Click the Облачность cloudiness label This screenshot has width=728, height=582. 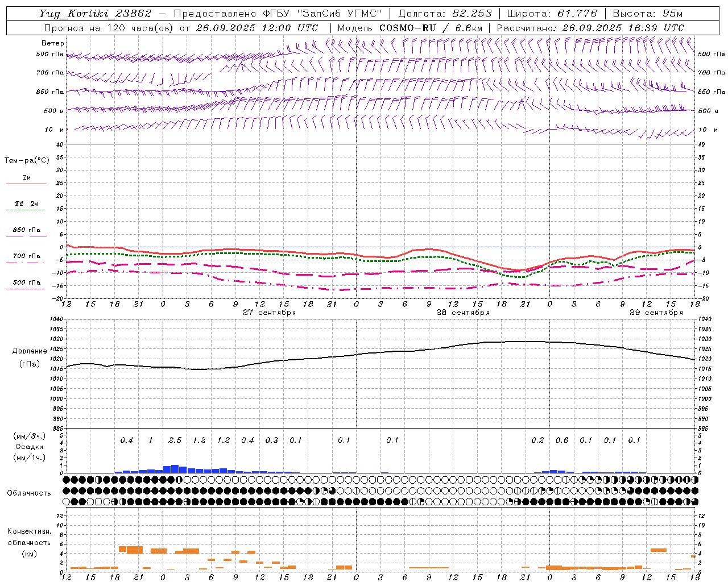(29, 493)
